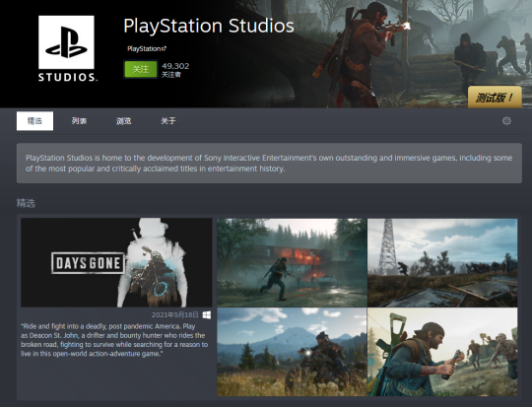
Task: Switch to the 浏览 tab
Action: coord(123,121)
